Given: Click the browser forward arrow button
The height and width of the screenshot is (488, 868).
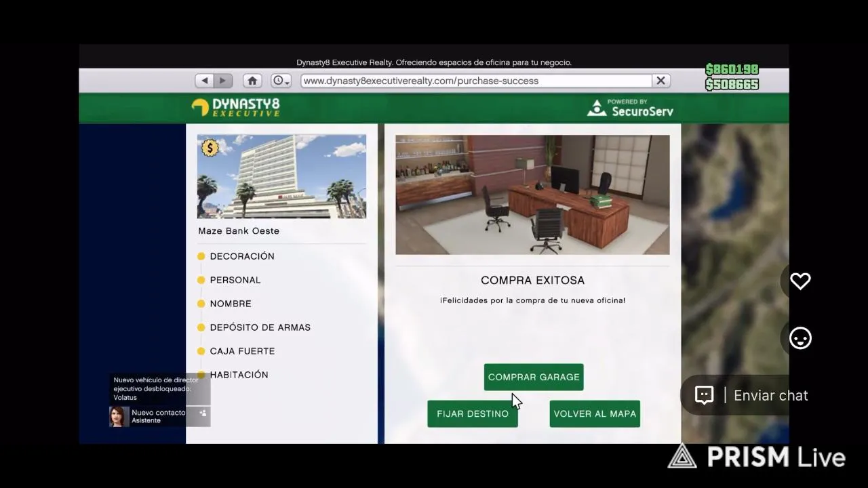Looking at the screenshot, I should tap(223, 81).
